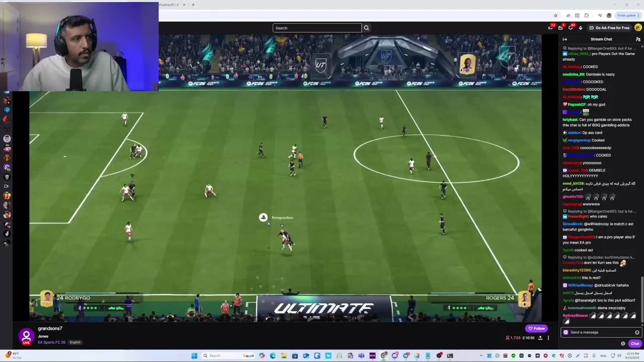The image size is (644, 362).
Task: Open the Chrome profile avatar
Action: tap(609, 16)
